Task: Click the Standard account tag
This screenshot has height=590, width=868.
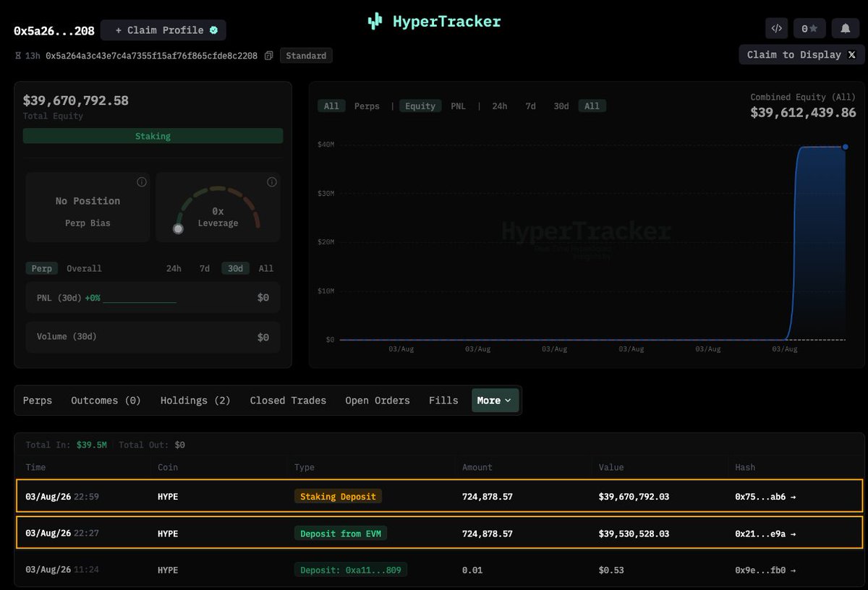Action: 306,56
